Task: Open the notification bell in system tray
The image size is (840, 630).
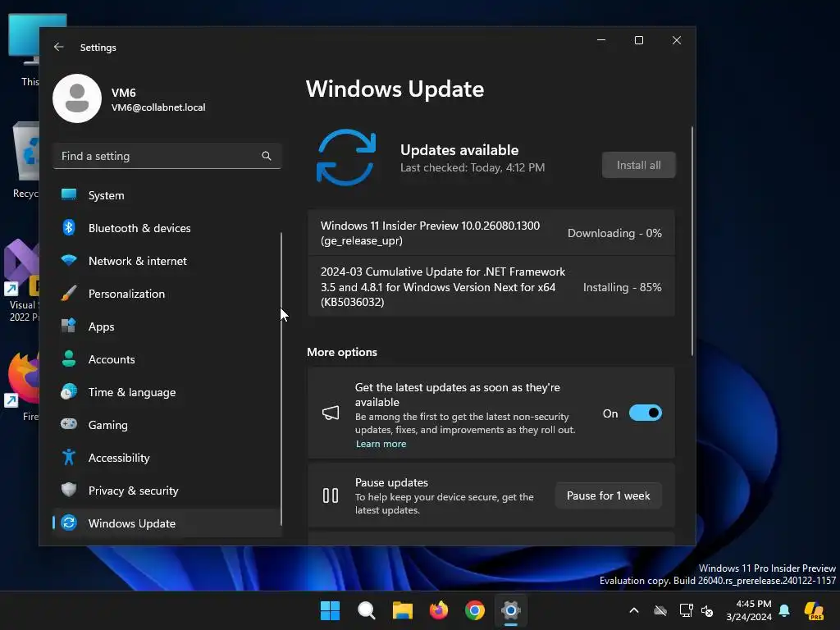Action: pyautogui.click(x=784, y=610)
